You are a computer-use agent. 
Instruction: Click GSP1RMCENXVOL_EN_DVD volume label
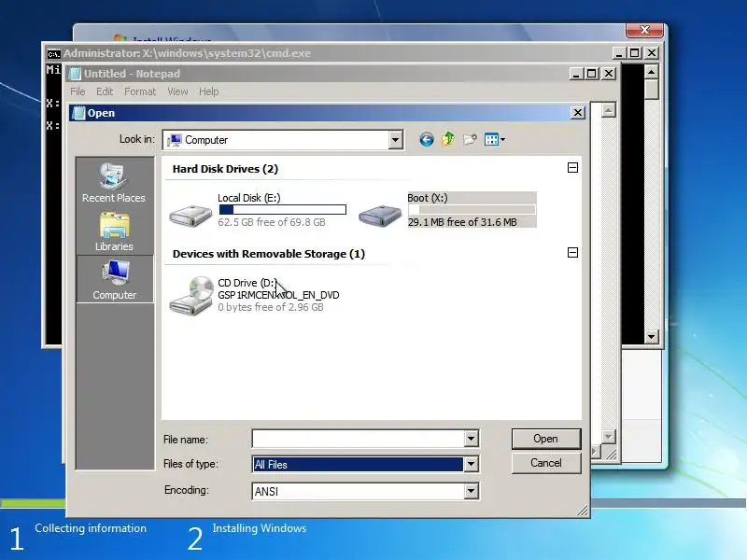click(278, 295)
